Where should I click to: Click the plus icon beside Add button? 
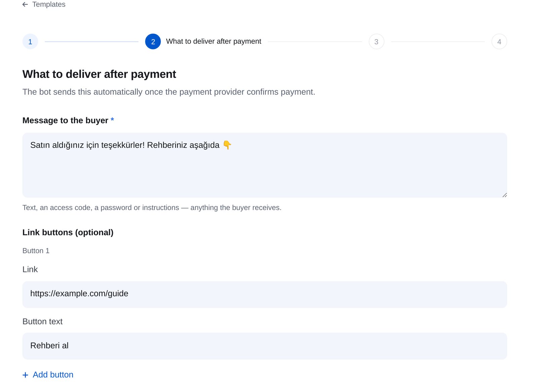click(25, 375)
